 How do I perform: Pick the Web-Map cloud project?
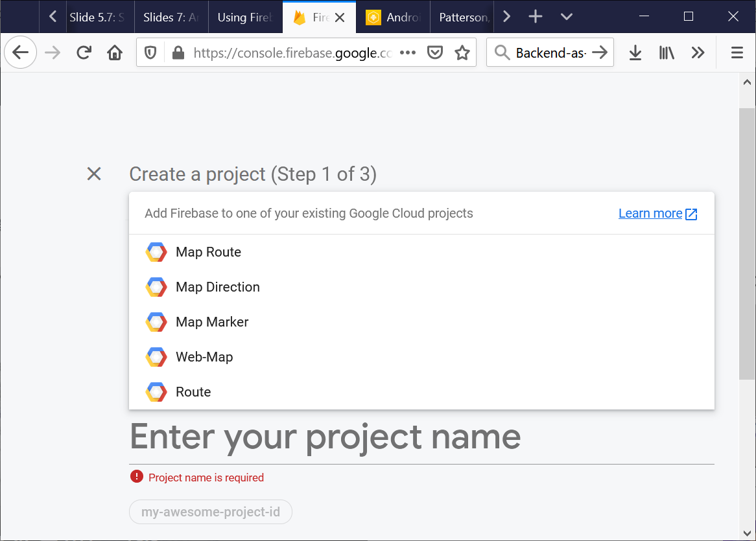click(x=204, y=357)
